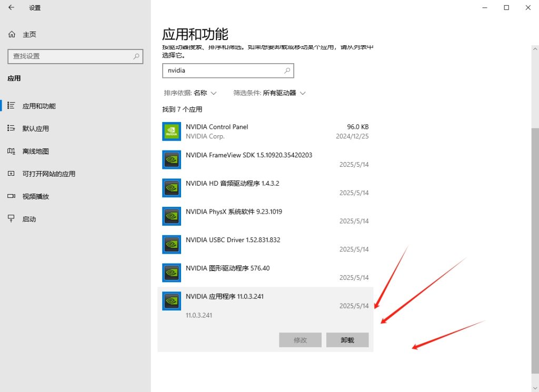Click the NVIDIA Corp. publisher text
539x392 pixels.
(x=205, y=136)
